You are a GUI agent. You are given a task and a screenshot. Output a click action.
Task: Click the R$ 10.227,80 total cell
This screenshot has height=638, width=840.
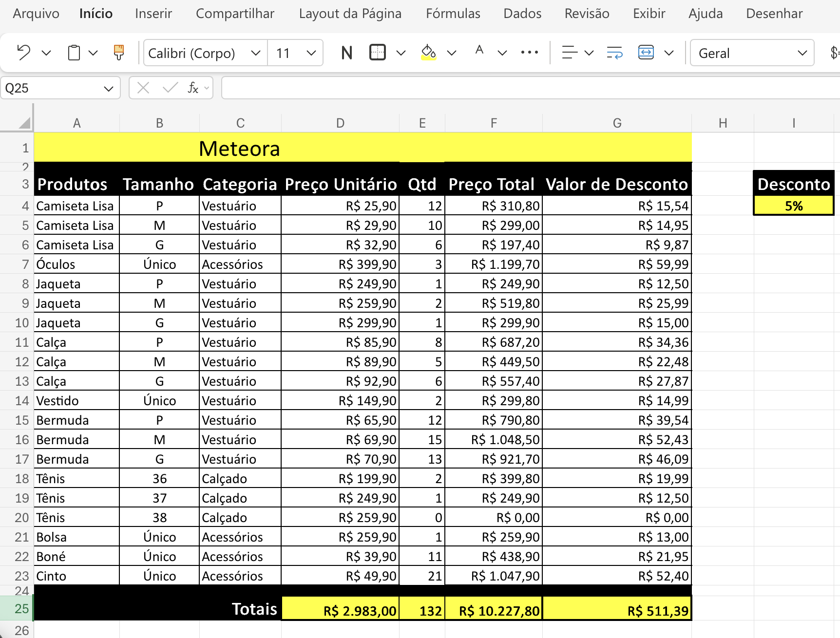pos(494,609)
